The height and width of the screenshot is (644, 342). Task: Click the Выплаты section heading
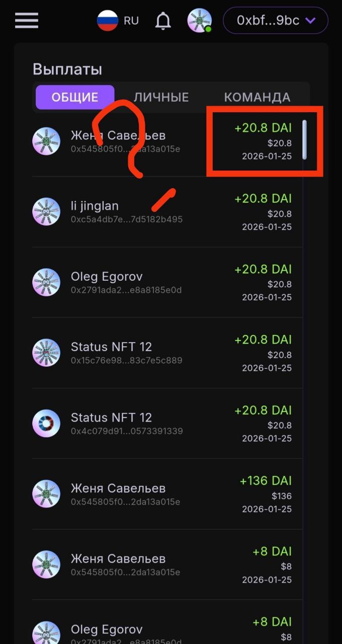pyautogui.click(x=67, y=69)
